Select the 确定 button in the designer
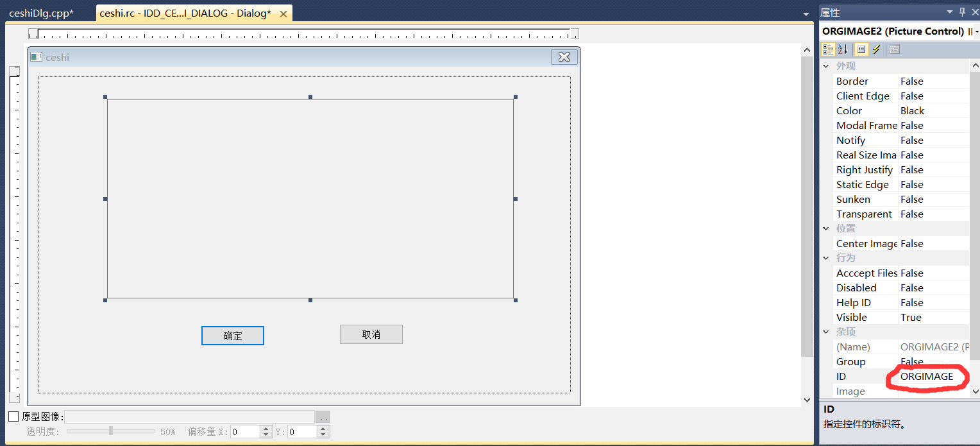The image size is (980, 446). click(232, 335)
